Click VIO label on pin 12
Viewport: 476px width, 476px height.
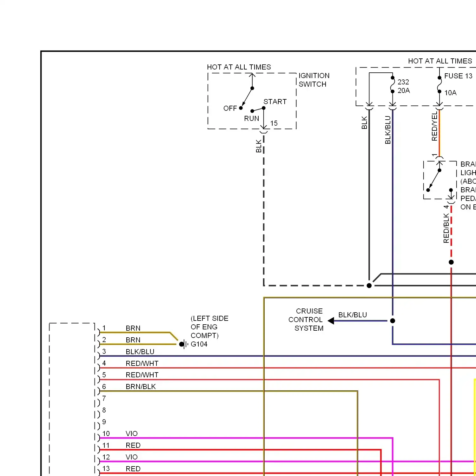131,457
